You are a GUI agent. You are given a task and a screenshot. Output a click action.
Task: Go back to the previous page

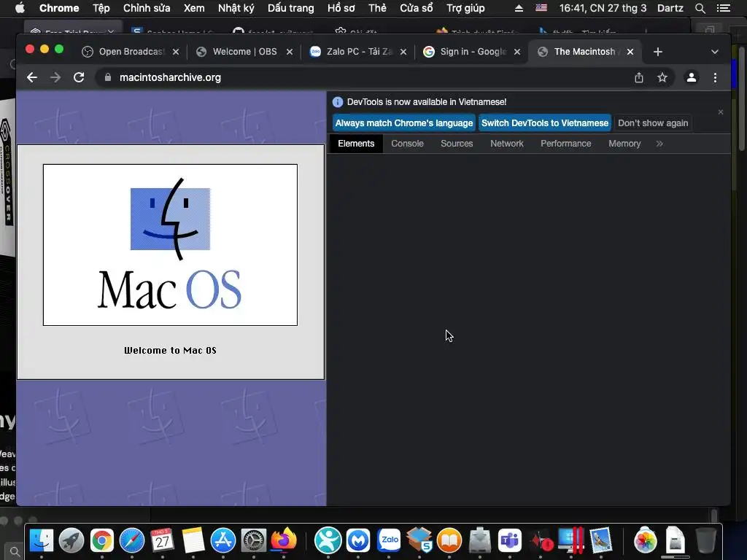coord(32,77)
